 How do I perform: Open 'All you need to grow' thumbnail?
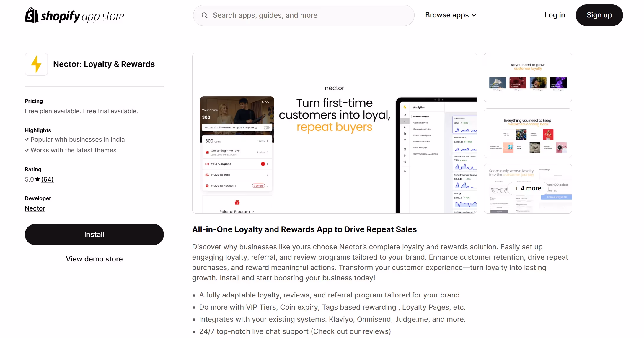(528, 77)
